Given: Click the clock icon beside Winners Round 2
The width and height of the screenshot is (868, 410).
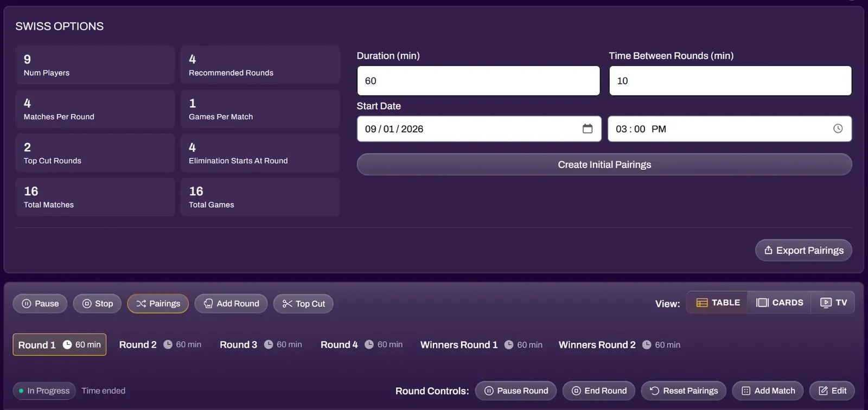Looking at the screenshot, I should click(647, 345).
